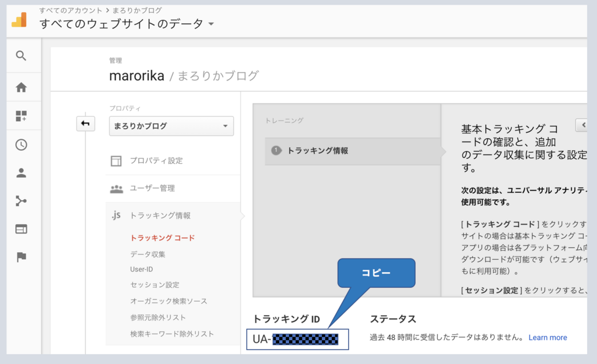Image resolution: width=597 pixels, height=364 pixels.
Task: Select User-ID submenu item
Action: [141, 269]
